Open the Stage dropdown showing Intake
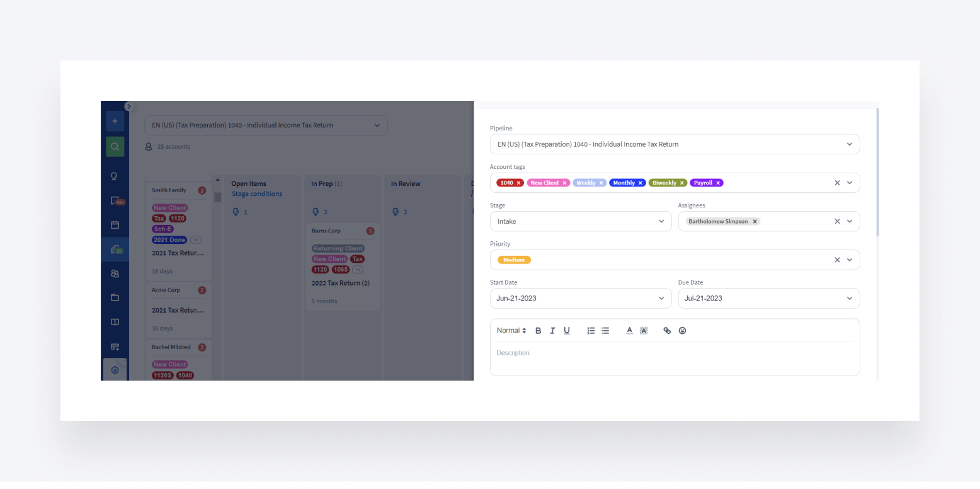Viewport: 980px width, 489px height. click(x=580, y=221)
